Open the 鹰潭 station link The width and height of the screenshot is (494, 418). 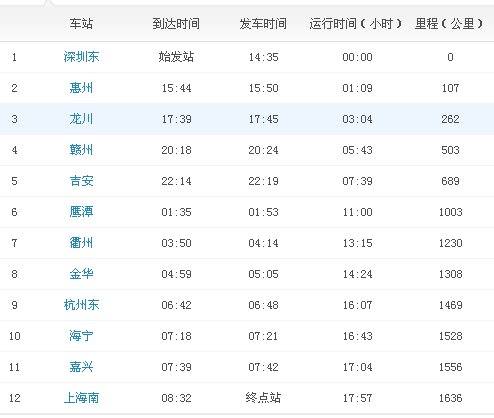[81, 212]
